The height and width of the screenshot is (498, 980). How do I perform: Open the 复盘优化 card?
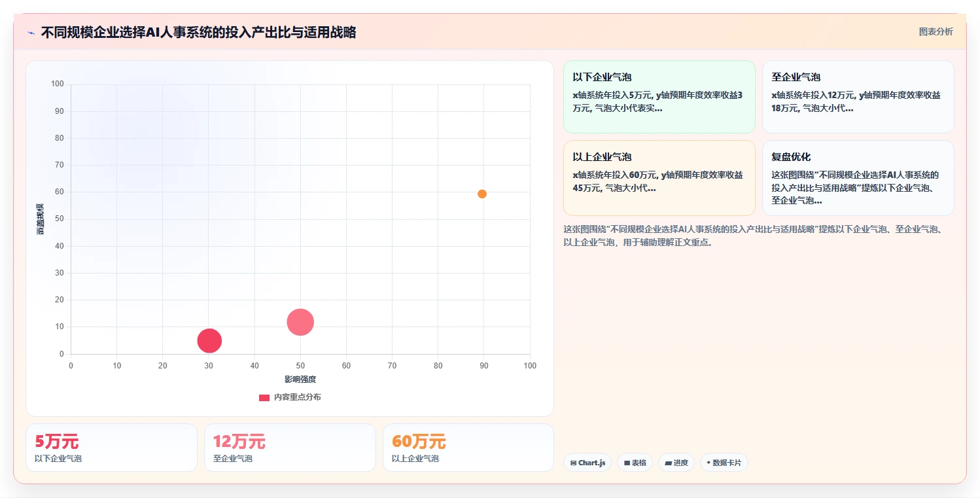click(858, 178)
